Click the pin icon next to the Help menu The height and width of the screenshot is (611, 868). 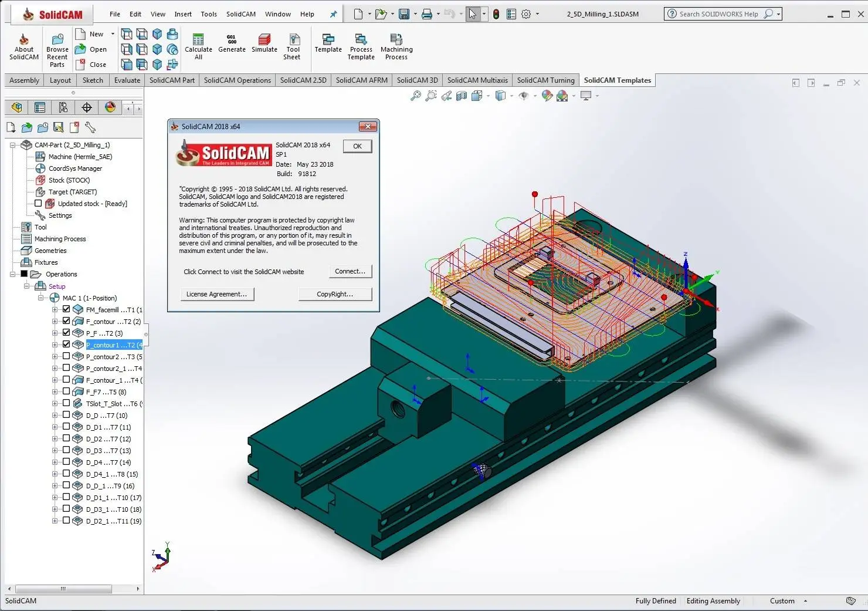coord(333,14)
